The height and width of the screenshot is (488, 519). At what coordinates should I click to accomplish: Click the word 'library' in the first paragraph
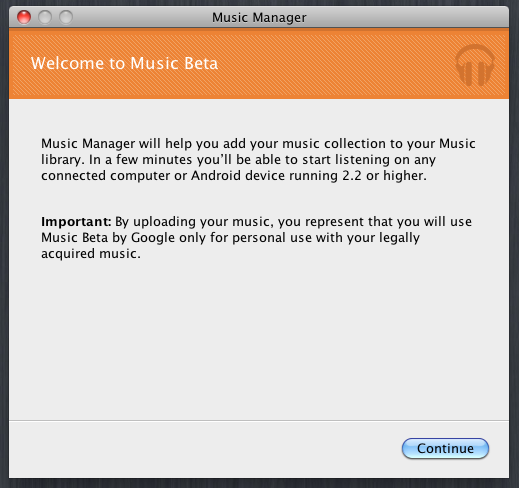tap(61, 160)
